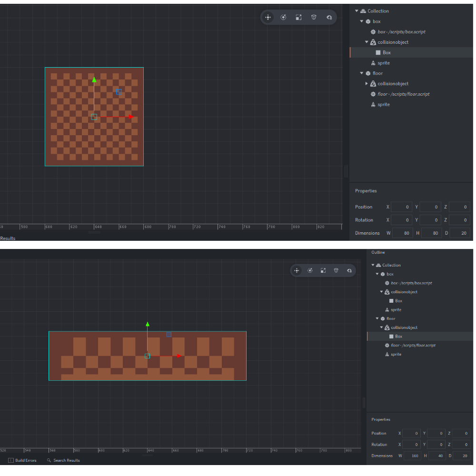
Task: Click the green Y-axis arrow on the square box sprite
Action: 94,80
